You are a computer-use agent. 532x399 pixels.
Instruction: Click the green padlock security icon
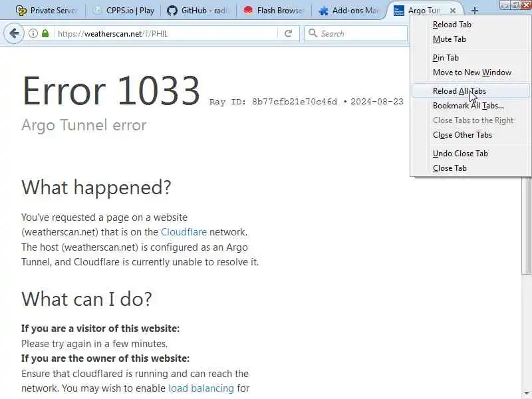coord(45,33)
